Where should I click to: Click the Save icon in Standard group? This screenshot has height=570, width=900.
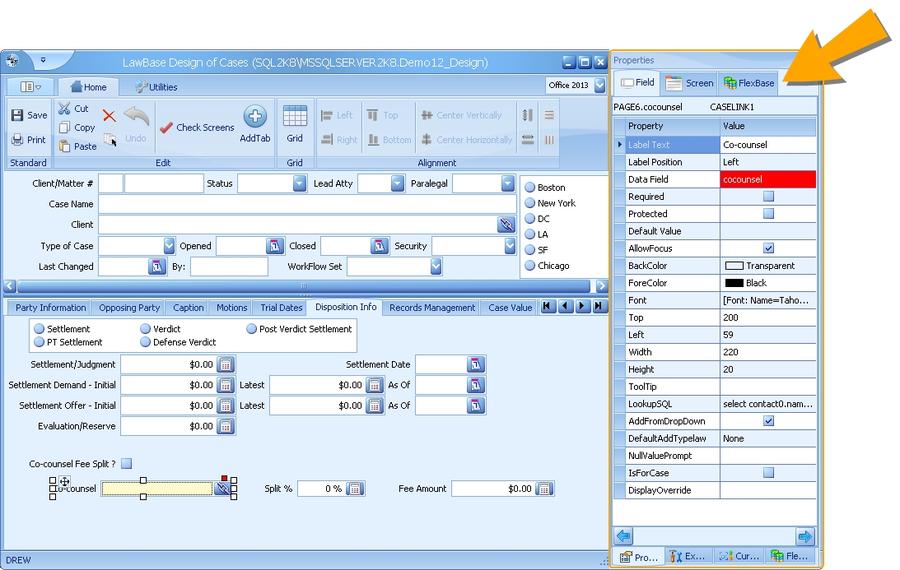17,115
